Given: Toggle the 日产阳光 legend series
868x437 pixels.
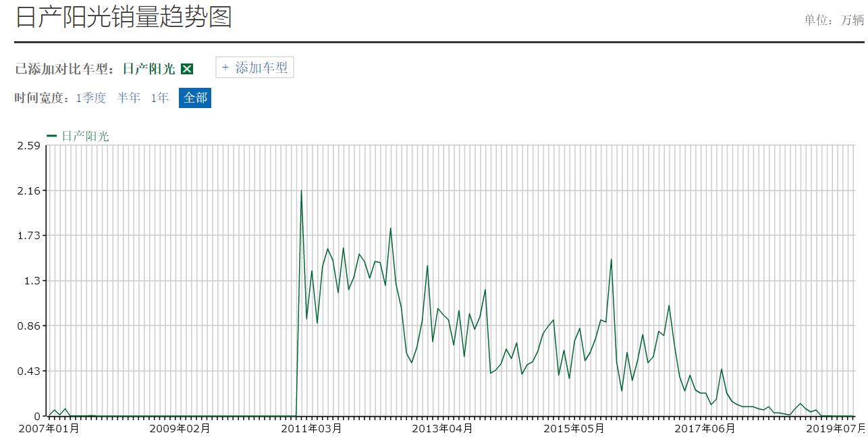Looking at the screenshot, I should pos(78,136).
